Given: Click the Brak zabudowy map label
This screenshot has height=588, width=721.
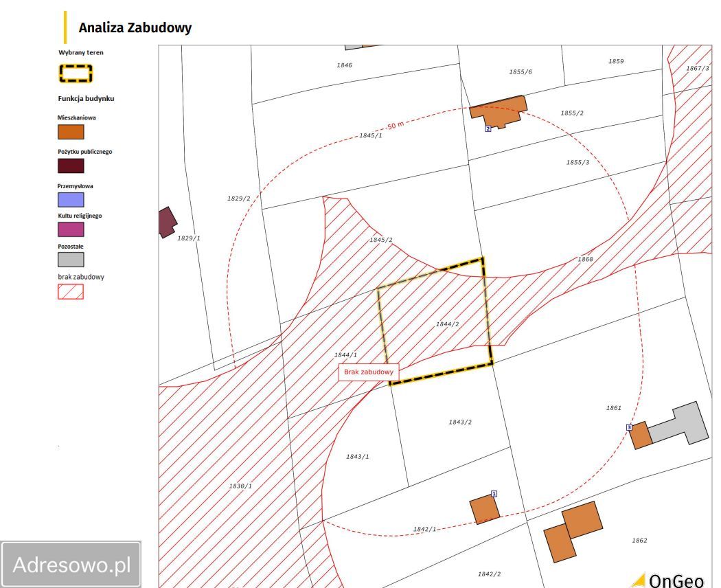Looking at the screenshot, I should click(x=369, y=372).
